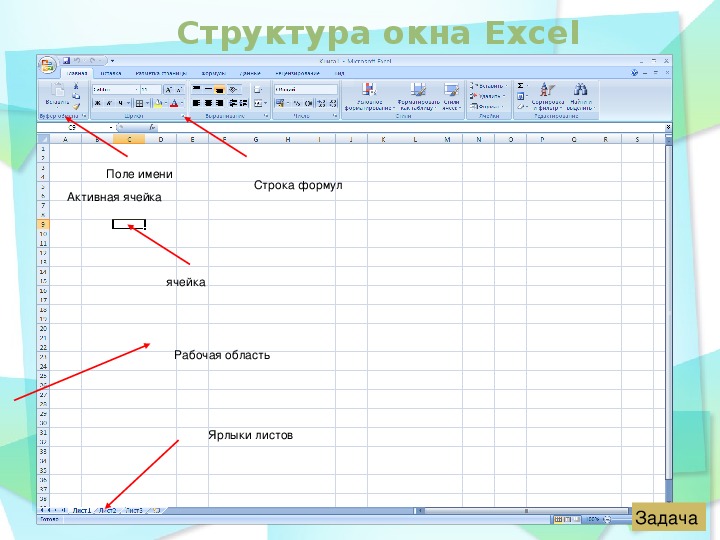Toggle align text left
720x540 pixels.
(197, 103)
